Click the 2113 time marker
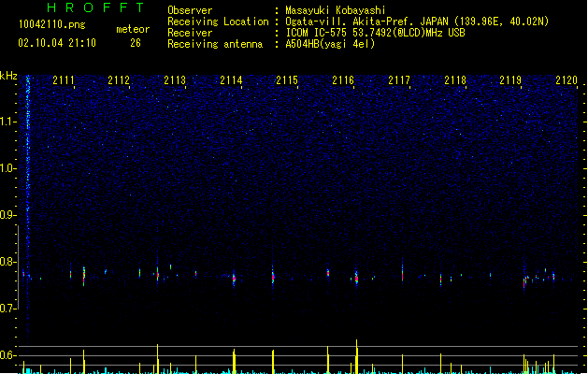This screenshot has height=374, width=588. click(x=175, y=80)
